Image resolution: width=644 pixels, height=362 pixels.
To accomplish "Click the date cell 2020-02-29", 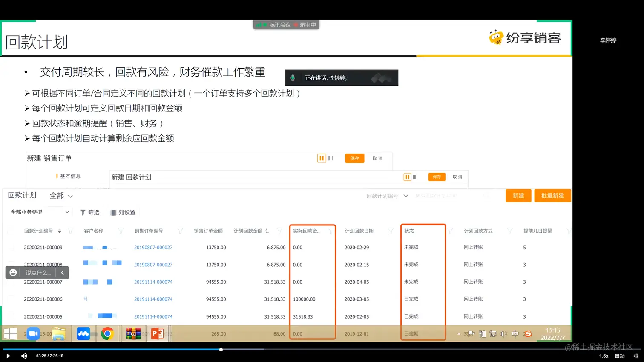I will (x=356, y=248).
